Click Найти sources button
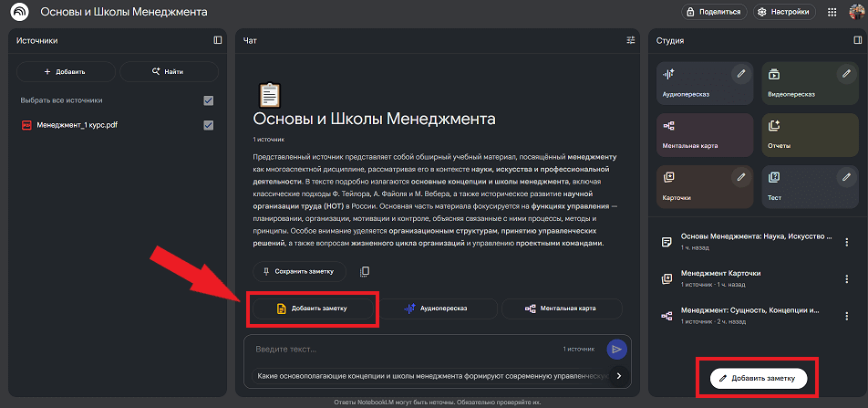Image resolution: width=868 pixels, height=408 pixels. 169,71
